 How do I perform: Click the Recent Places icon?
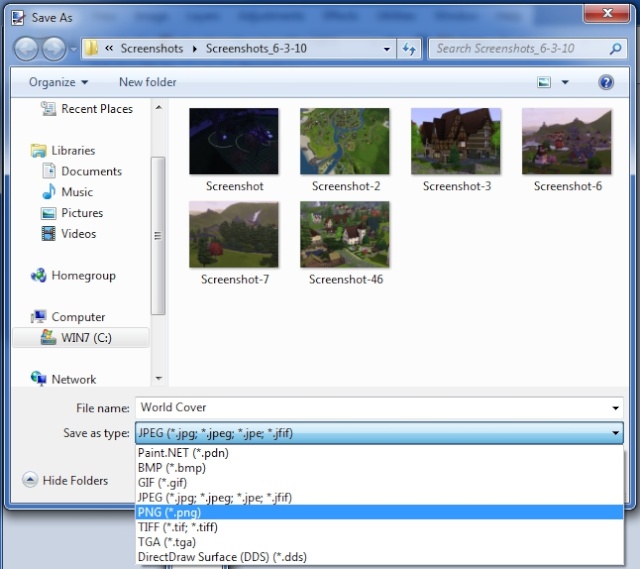pos(48,109)
